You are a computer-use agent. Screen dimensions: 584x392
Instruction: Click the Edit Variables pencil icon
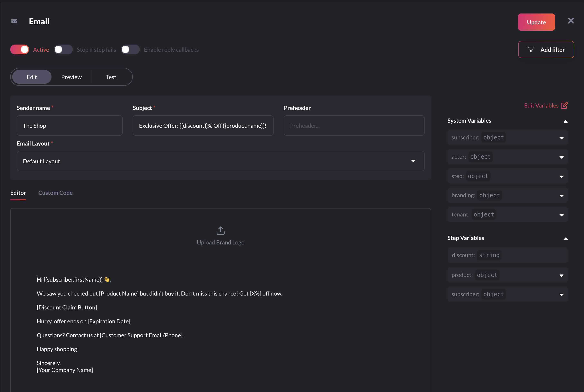click(x=564, y=105)
